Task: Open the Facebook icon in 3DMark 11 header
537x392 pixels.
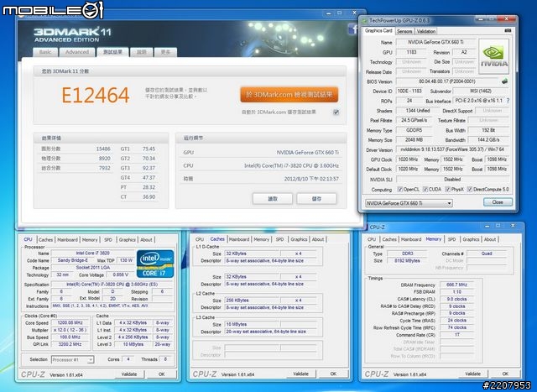Action: (352, 29)
